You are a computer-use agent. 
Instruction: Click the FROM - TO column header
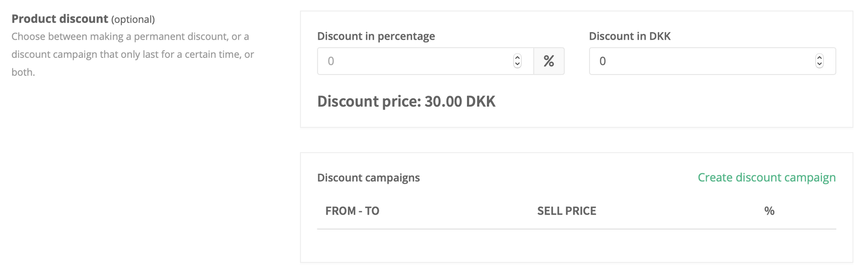pos(352,211)
